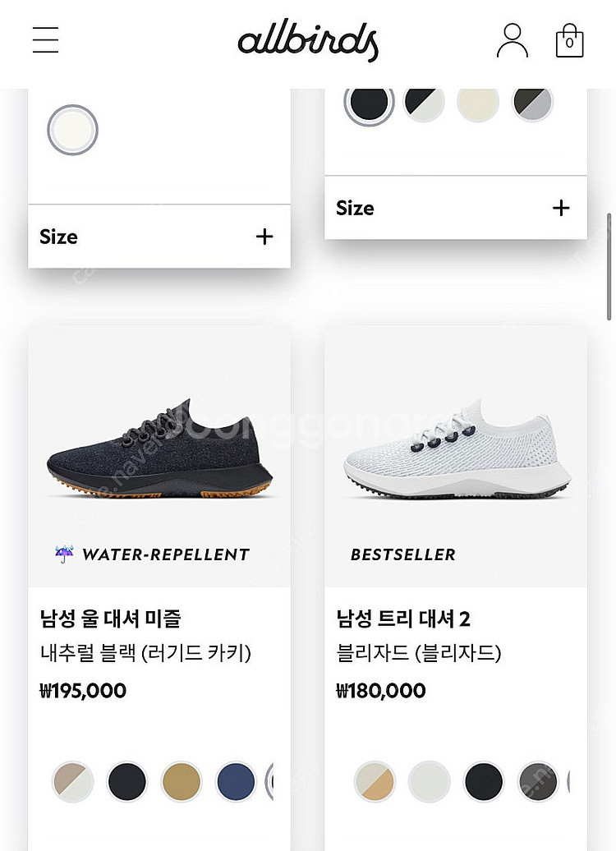Viewport: 616px width, 851px height.
Task: Pick the cream swatch in top-right card
Action: tap(478, 102)
